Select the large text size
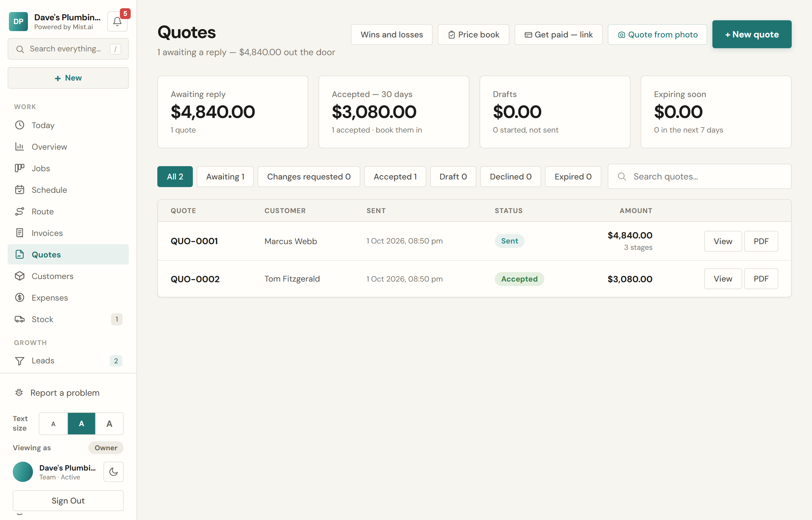812x520 pixels. (x=109, y=423)
